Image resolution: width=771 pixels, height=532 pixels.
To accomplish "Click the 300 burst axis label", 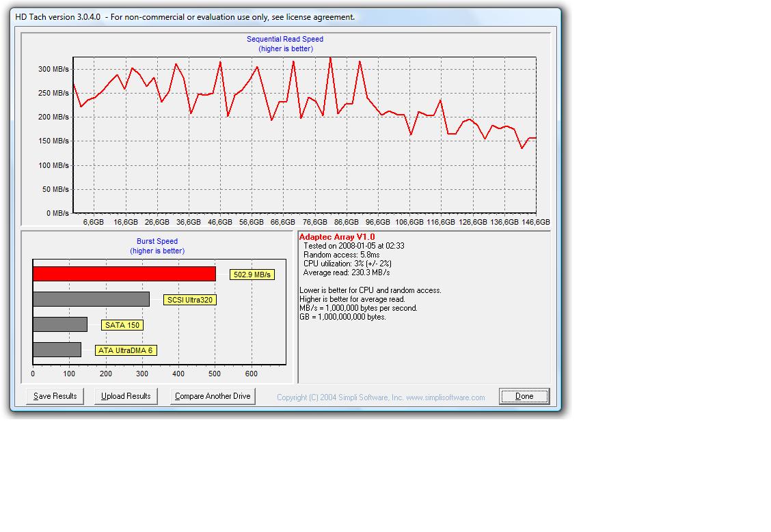I will tap(142, 374).
